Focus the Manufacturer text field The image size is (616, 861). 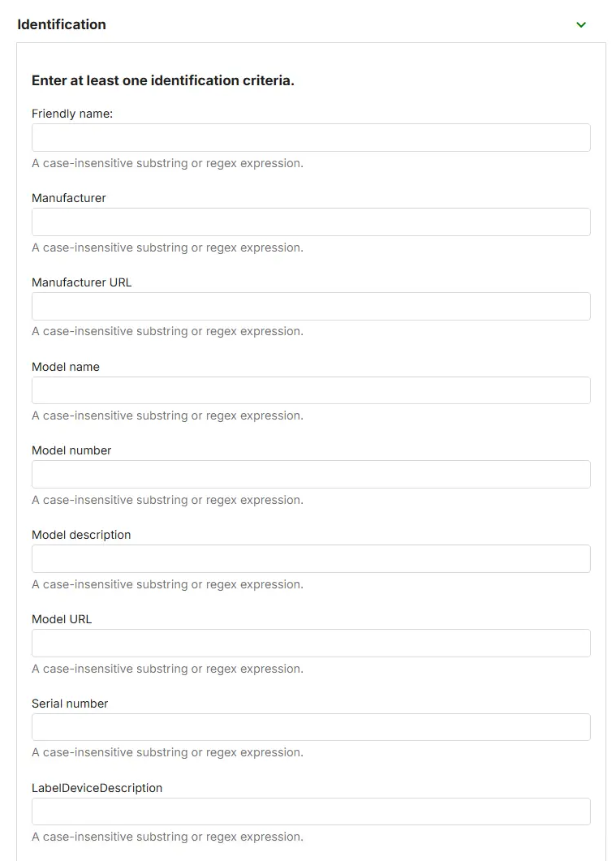pyautogui.click(x=311, y=222)
